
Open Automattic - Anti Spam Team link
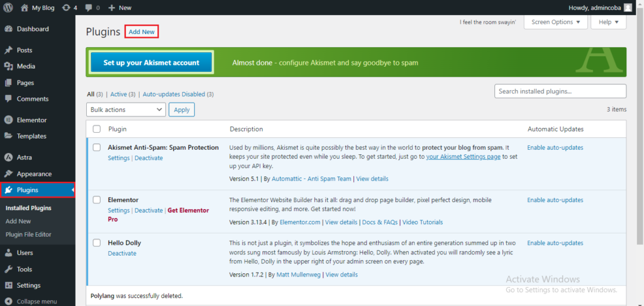pyautogui.click(x=311, y=179)
